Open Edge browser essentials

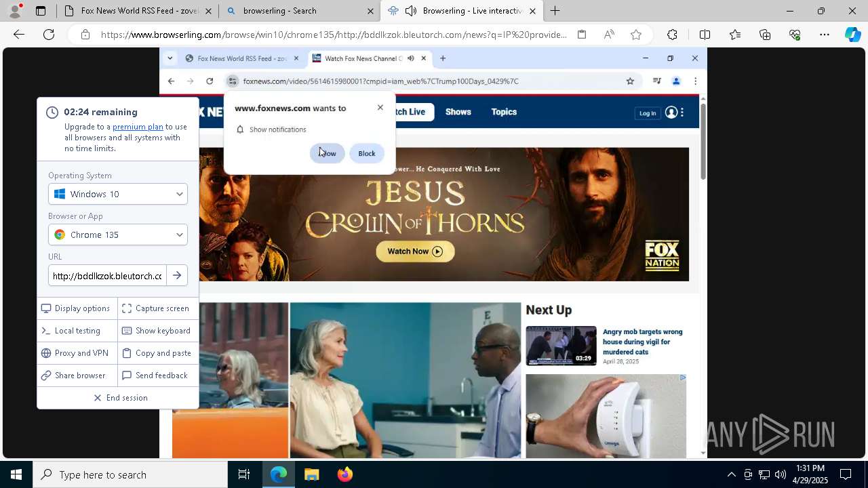795,35
